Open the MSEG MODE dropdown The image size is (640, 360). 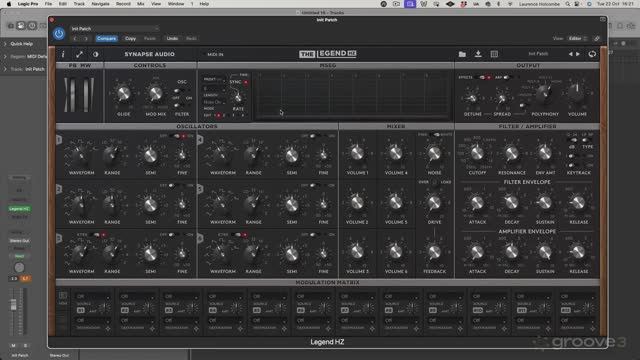pyautogui.click(x=214, y=102)
